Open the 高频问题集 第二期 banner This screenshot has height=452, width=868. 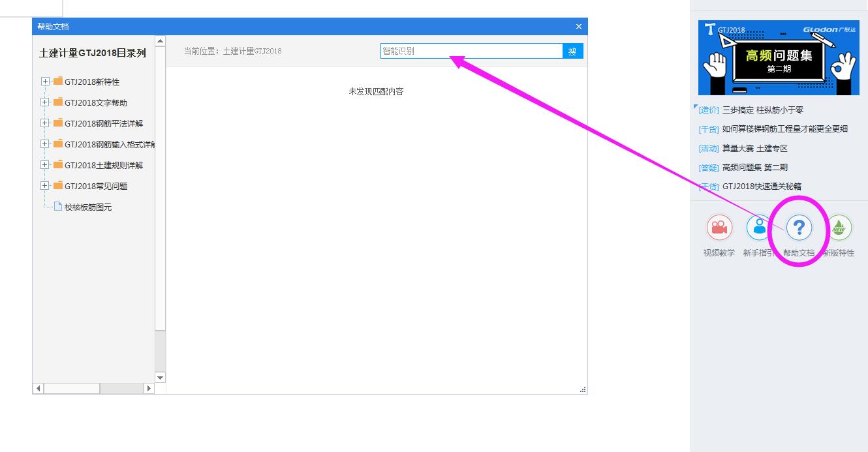tap(779, 57)
